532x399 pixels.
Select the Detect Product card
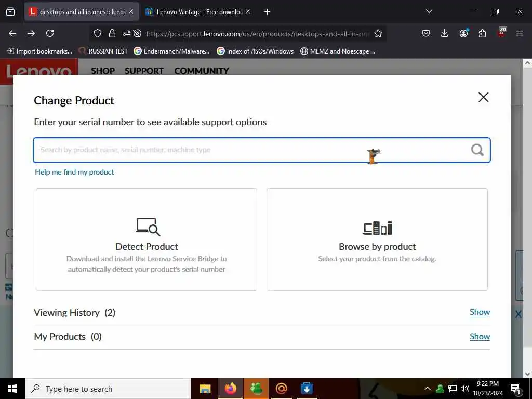tap(147, 240)
